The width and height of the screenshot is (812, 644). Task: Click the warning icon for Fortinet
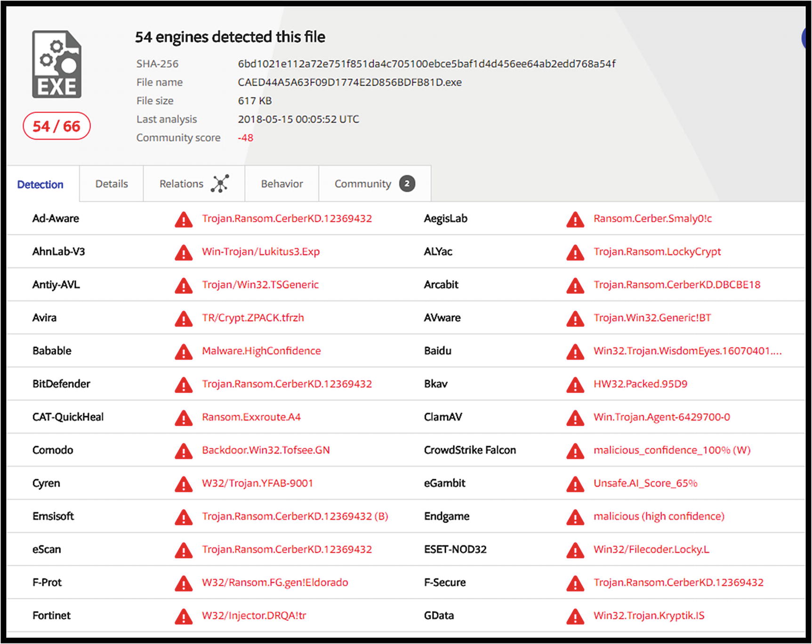[184, 616]
